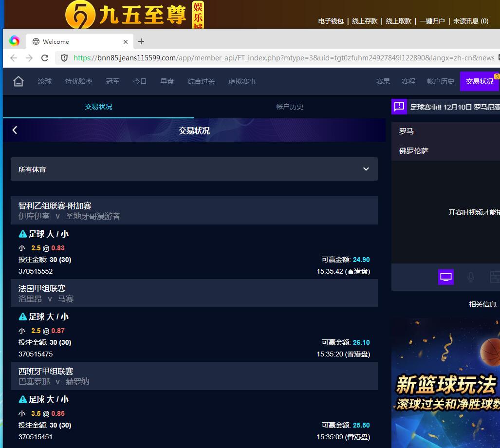Screen dimensions: 500x448
Task: Close the Welcome browser tab
Action: pyautogui.click(x=125, y=42)
